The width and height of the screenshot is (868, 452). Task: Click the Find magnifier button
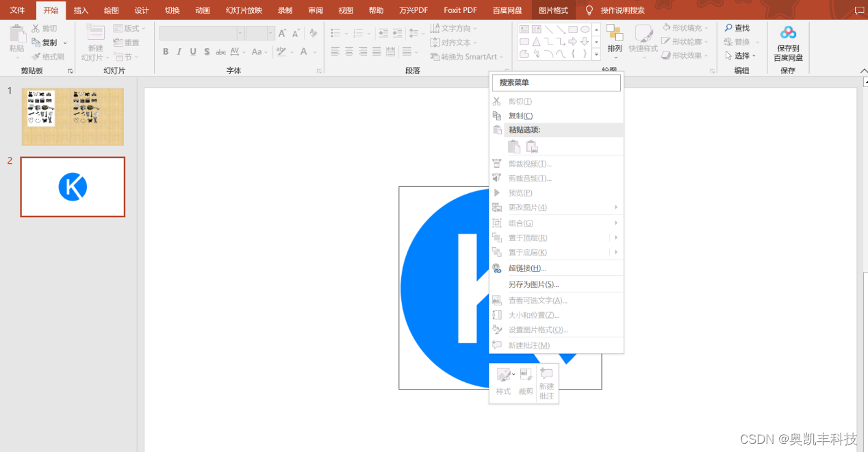[737, 28]
